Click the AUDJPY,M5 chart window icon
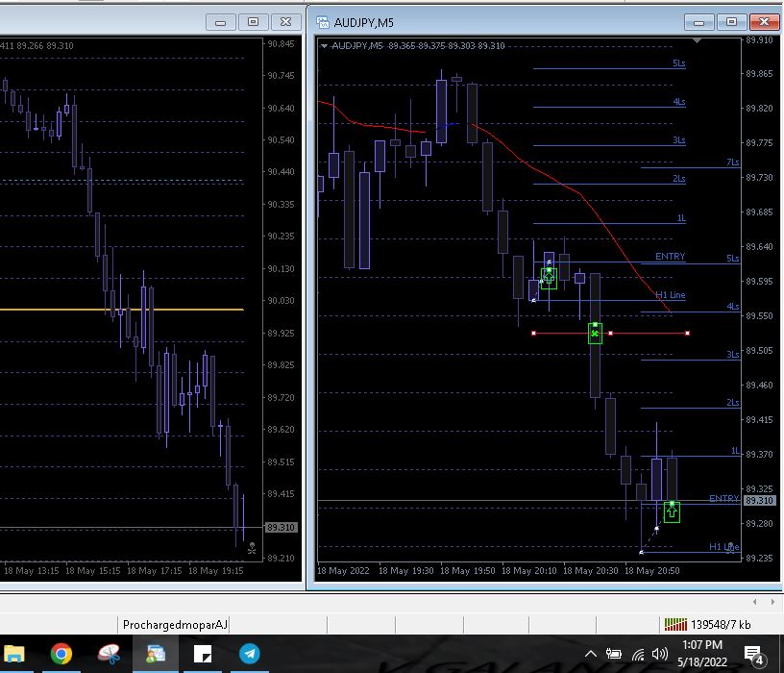Viewport: 784px width, 673px height. tap(323, 22)
